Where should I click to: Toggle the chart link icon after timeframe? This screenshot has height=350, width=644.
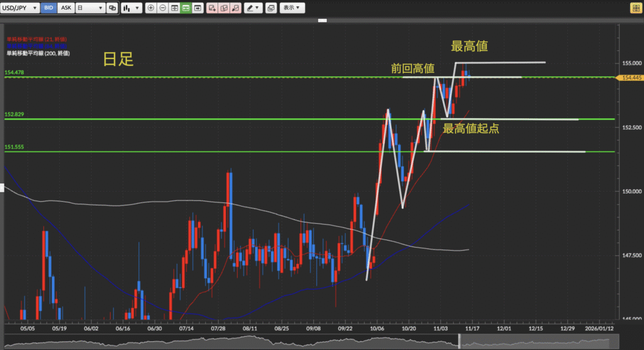(112, 8)
